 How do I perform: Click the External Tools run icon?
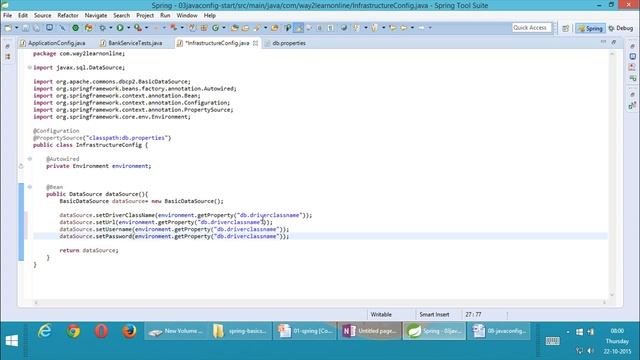[138, 28]
